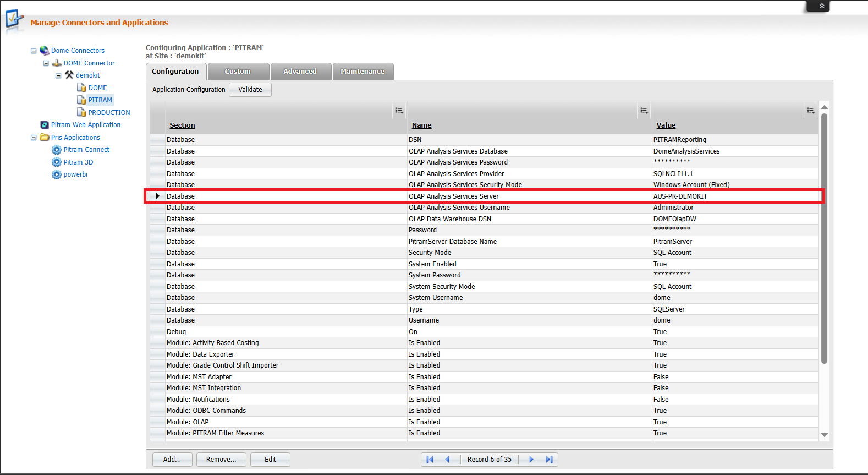Collapse the top panel chevron button

coord(822,6)
